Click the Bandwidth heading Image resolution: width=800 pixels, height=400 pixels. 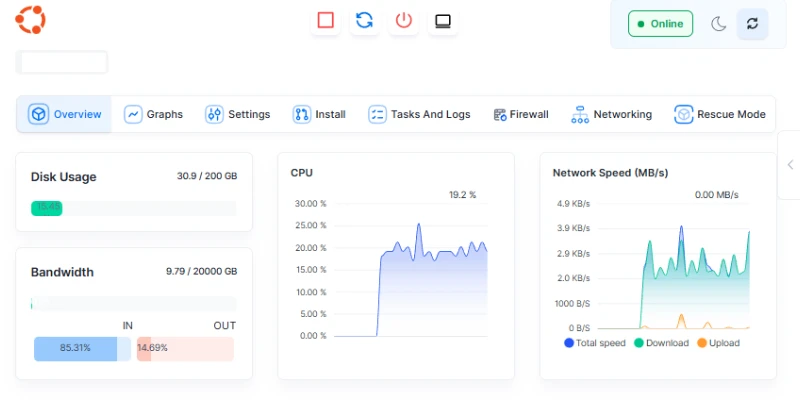pyautogui.click(x=62, y=272)
